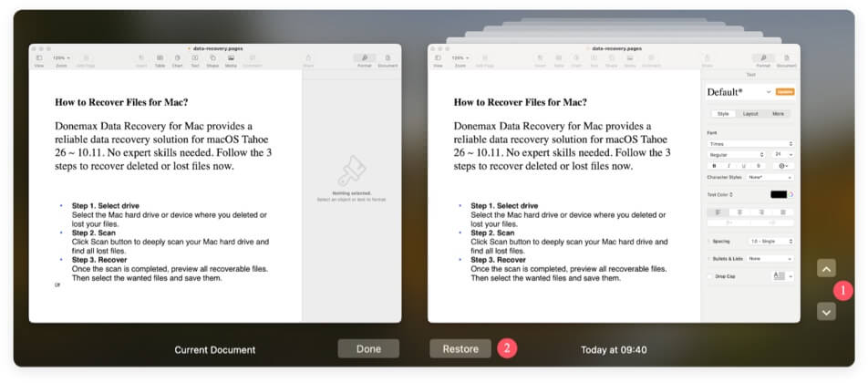Image resolution: width=868 pixels, height=383 pixels.
Task: Click Comment icon in restored version toolbar
Action: click(x=652, y=57)
